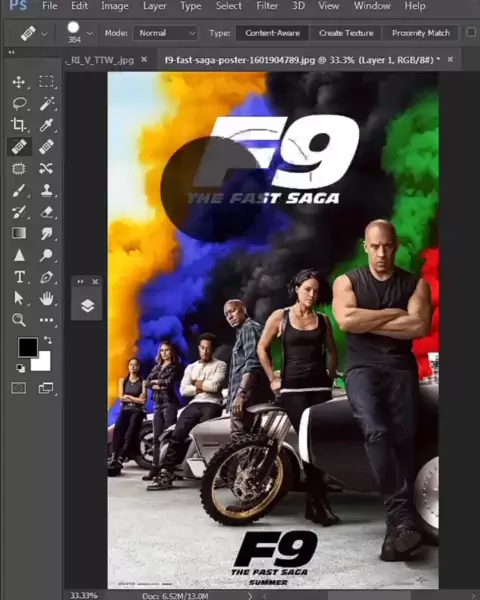
Task: Select the History Brush tool
Action: point(19,212)
